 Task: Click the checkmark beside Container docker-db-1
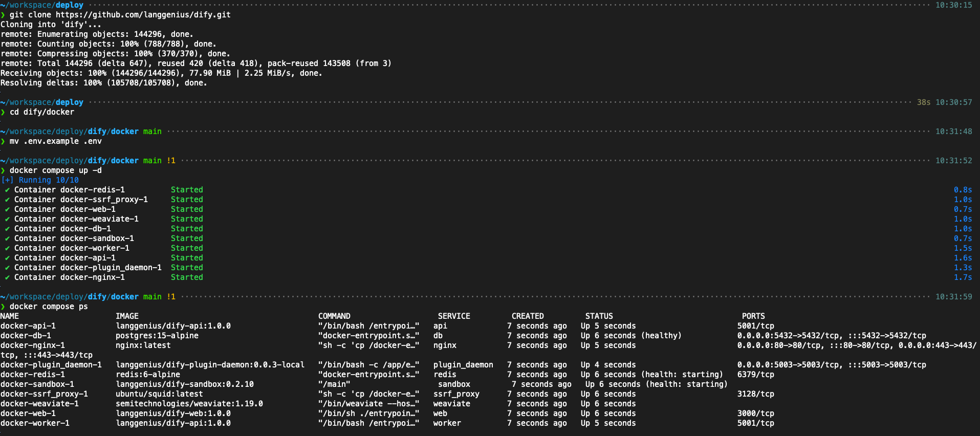7,229
